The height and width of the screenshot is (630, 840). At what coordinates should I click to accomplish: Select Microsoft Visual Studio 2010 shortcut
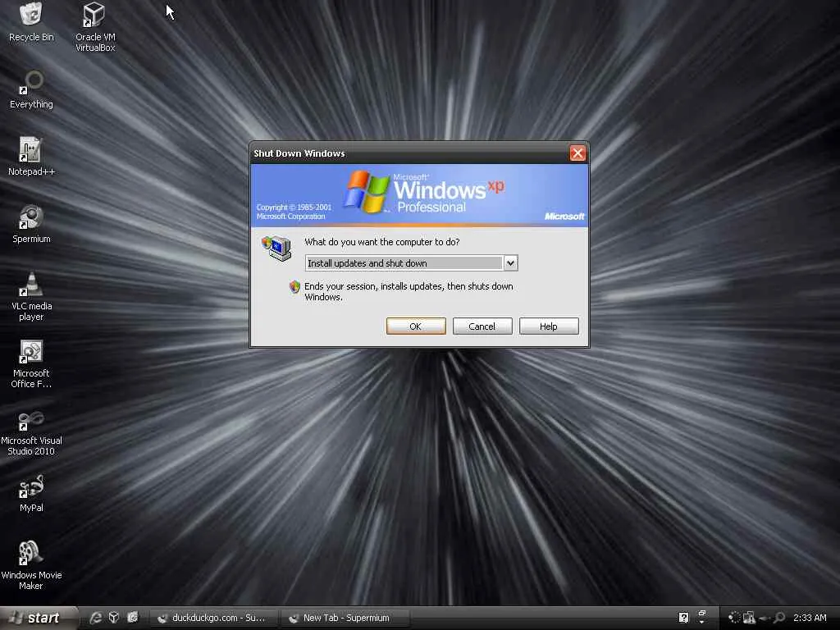pos(31,432)
